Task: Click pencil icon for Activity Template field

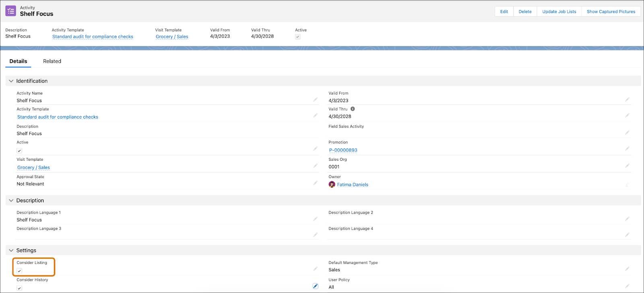Action: point(316,116)
